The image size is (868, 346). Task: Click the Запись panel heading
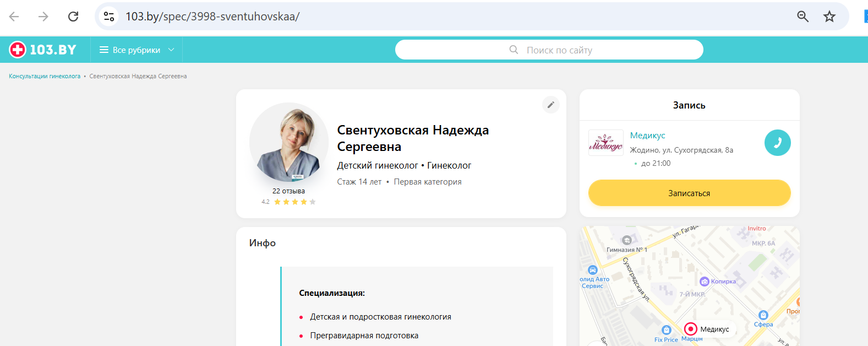click(689, 105)
